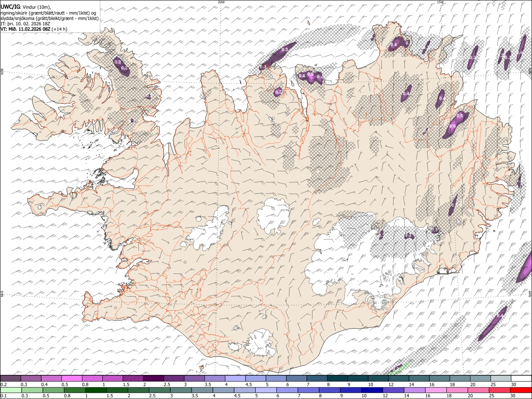532x399 pixels.
Task: Pick the green 0.5 swatch in the lower scale
Action: (x=54, y=390)
